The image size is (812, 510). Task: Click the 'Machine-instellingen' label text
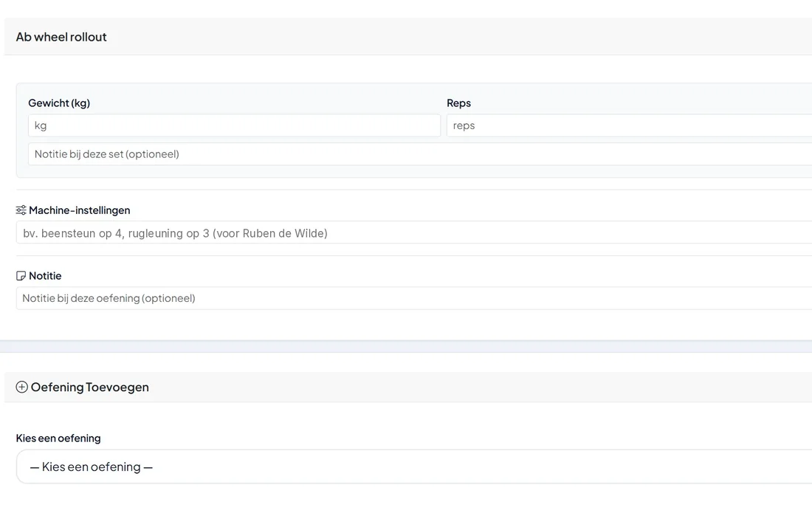pos(79,210)
